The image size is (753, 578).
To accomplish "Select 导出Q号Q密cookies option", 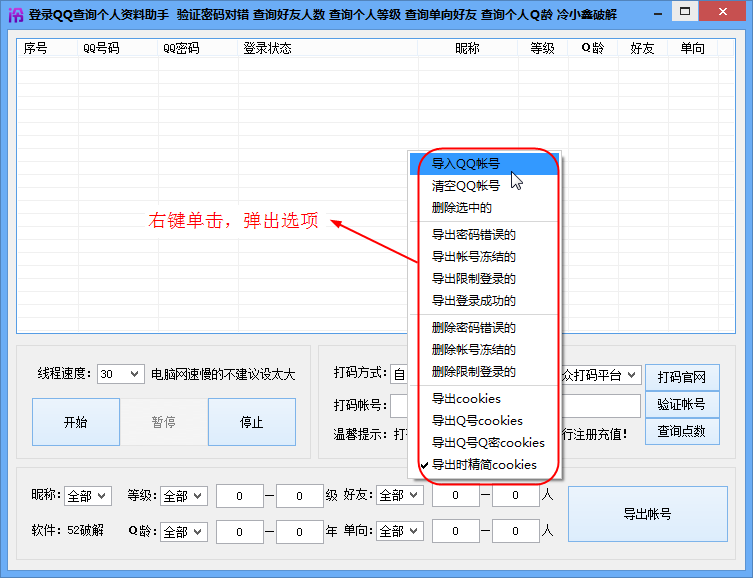I will 484,443.
